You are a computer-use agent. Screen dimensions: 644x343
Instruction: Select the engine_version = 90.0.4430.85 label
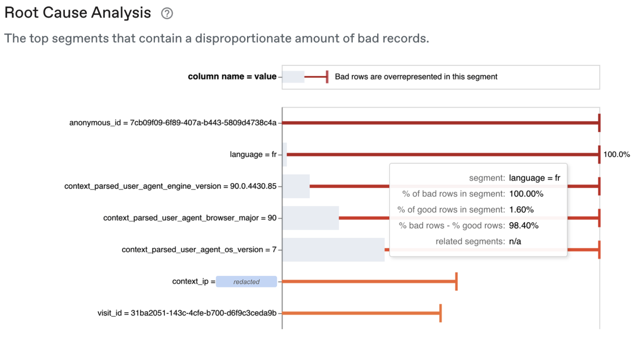(x=171, y=186)
